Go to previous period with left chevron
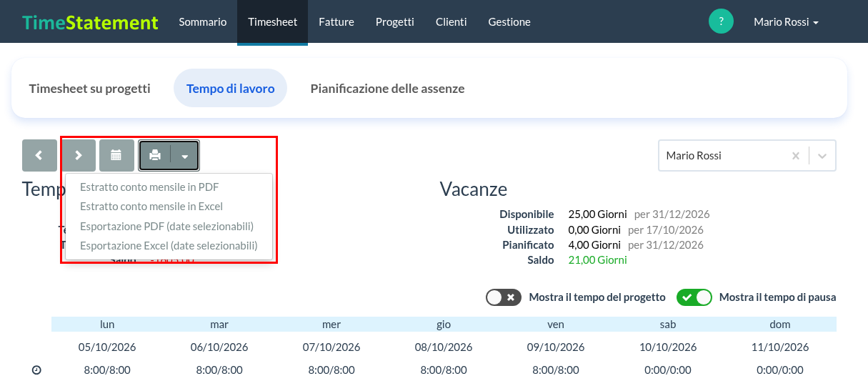The height and width of the screenshot is (381, 868). pos(39,155)
